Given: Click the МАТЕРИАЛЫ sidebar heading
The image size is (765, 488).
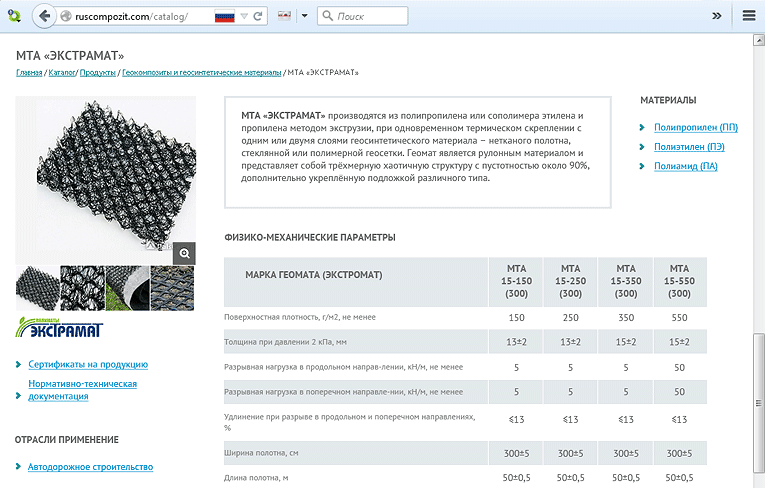Looking at the screenshot, I should click(x=668, y=101).
